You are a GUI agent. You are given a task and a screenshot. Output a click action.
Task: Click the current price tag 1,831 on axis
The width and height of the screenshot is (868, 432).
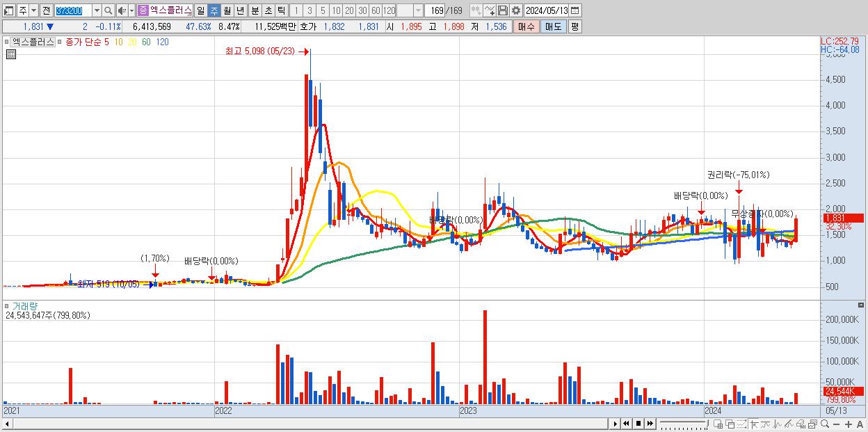pos(843,218)
